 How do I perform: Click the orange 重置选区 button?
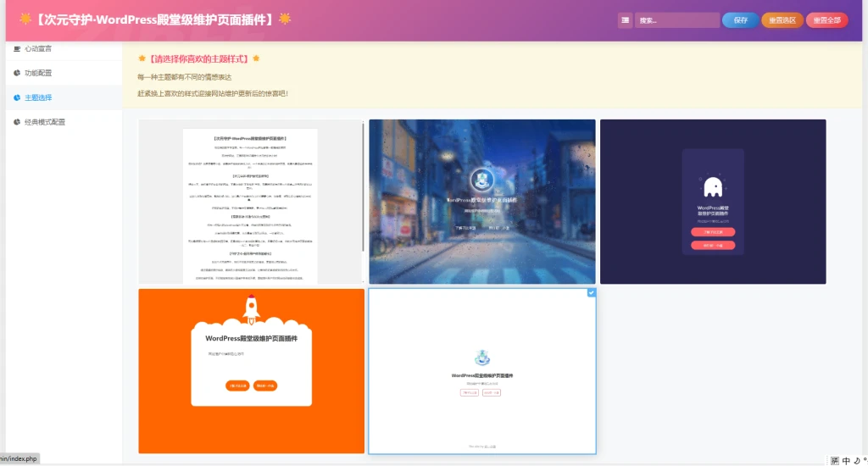782,20
